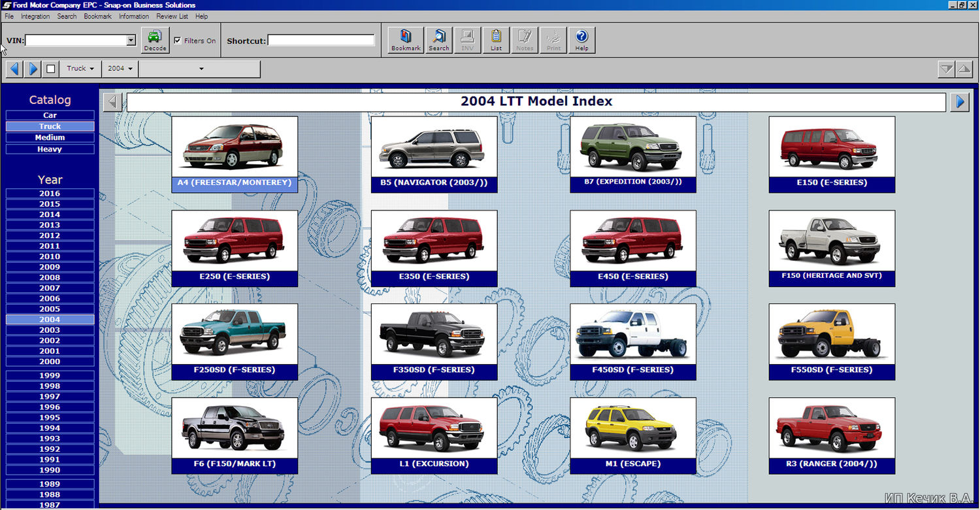The height and width of the screenshot is (510, 980).
Task: Select year 2016
Action: coord(50,194)
